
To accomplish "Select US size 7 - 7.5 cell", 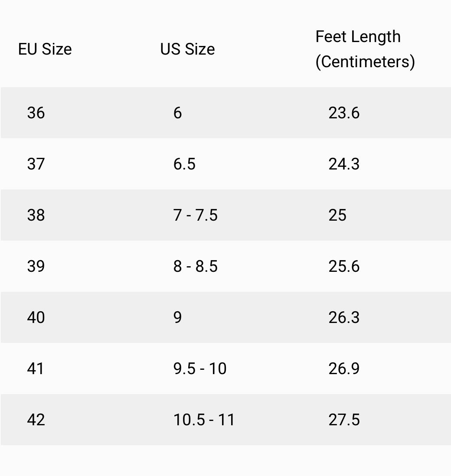I will tap(195, 215).
